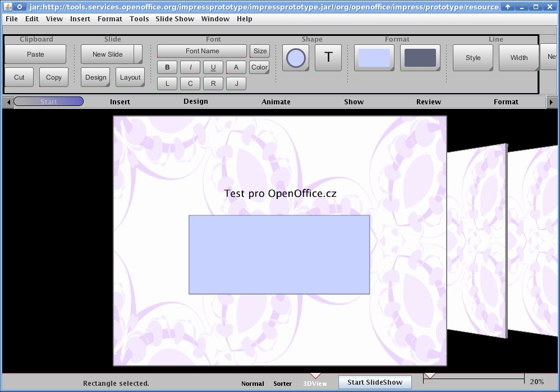The width and height of the screenshot is (560, 392).
Task: Click the A font effect button
Action: tap(236, 67)
